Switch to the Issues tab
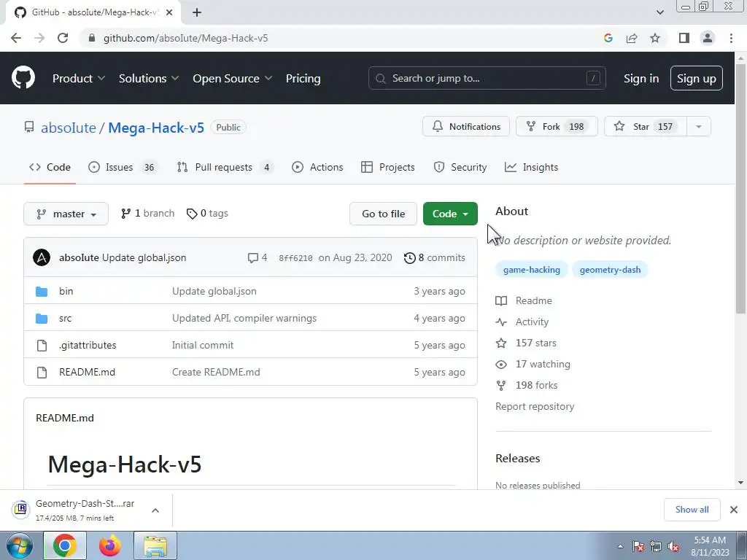This screenshot has width=747, height=560. 123,167
